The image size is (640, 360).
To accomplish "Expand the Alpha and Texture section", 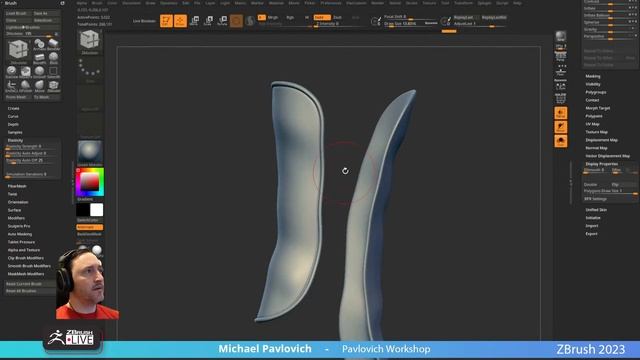I will click(24, 250).
